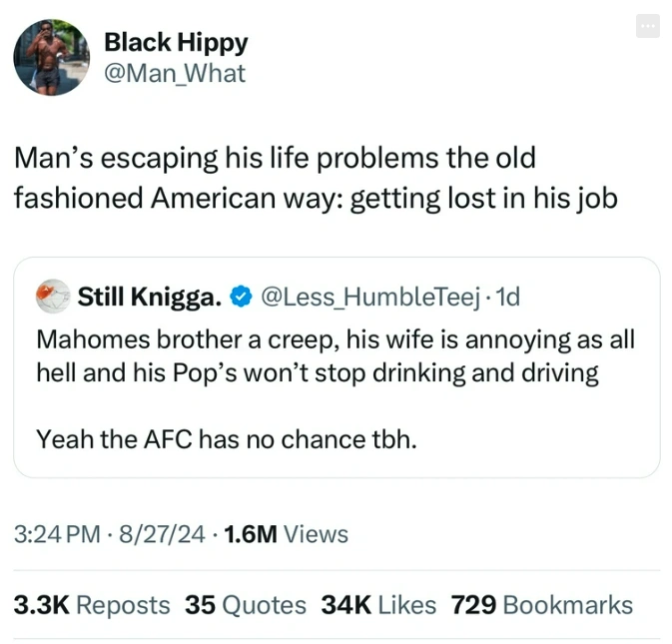Click the 729 Bookmarks count
The image size is (672, 644).
(542, 605)
